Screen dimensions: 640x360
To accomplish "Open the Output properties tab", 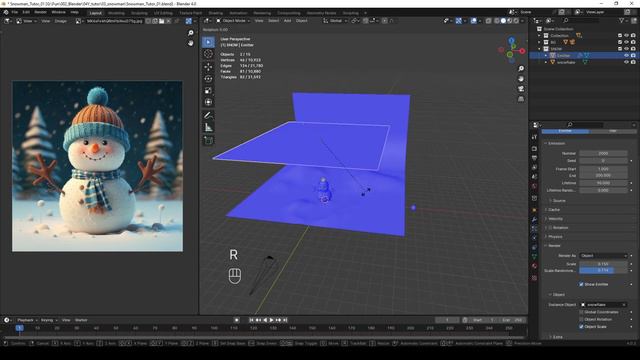I will point(534,158).
